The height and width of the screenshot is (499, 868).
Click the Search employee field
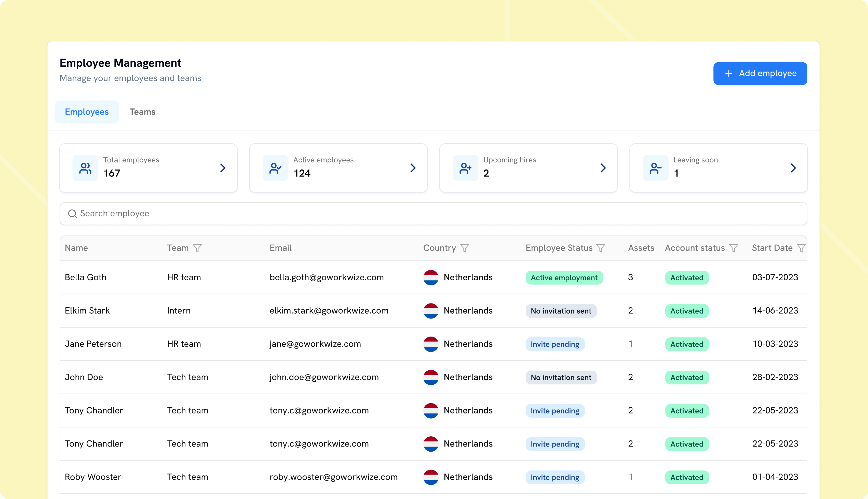pos(433,214)
